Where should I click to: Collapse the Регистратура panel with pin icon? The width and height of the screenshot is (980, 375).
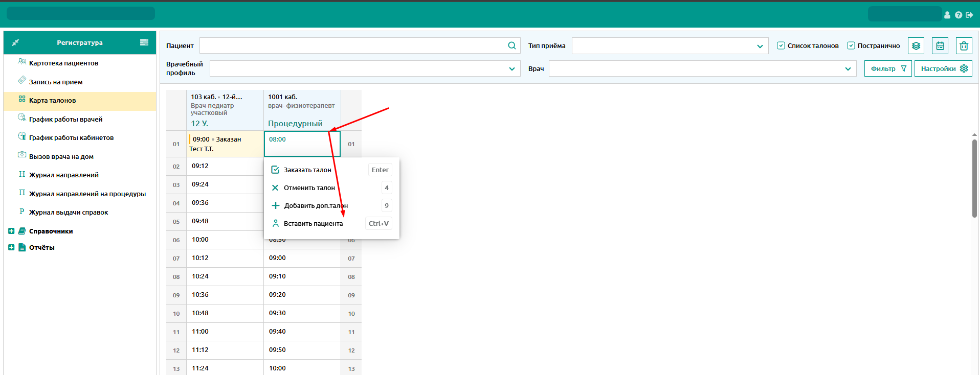(x=15, y=42)
